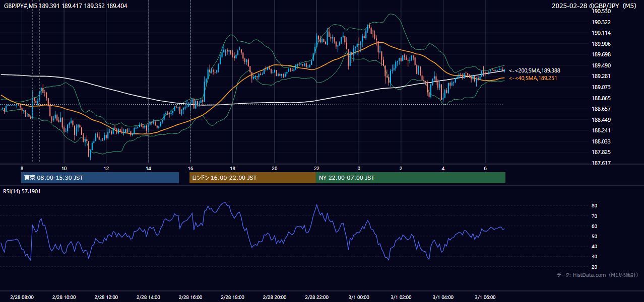Click the RSI(14) 57.1901 indicator label
644x302 pixels.
coord(22,191)
